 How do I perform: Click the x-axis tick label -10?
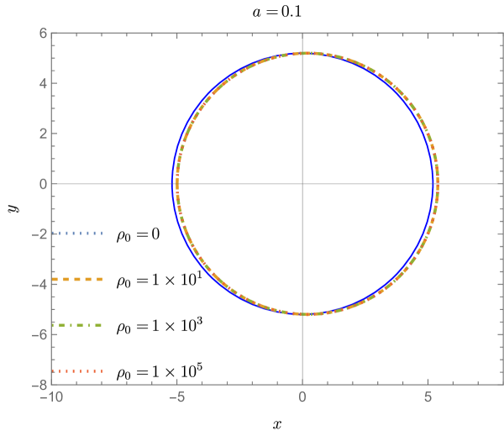[52, 397]
